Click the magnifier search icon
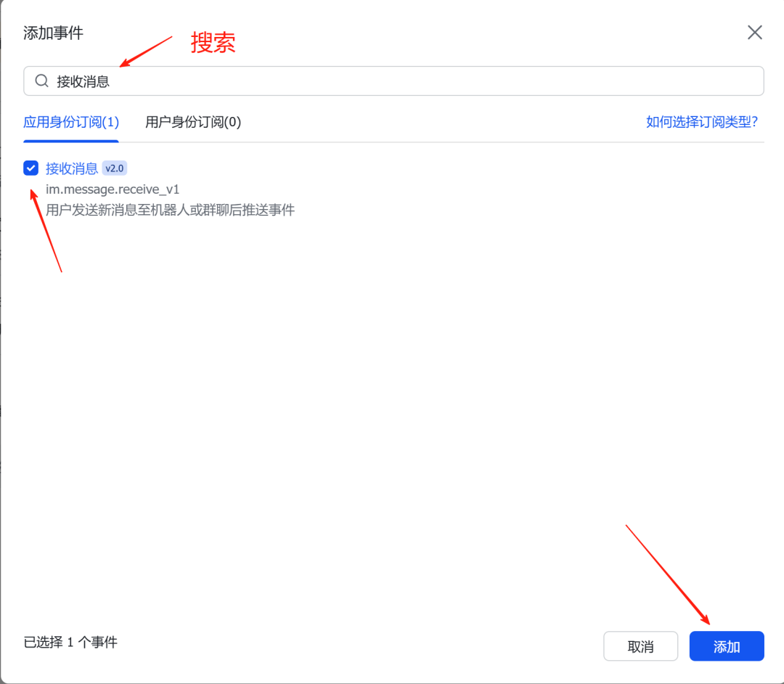Viewport: 784px width, 684px height. pyautogui.click(x=42, y=81)
